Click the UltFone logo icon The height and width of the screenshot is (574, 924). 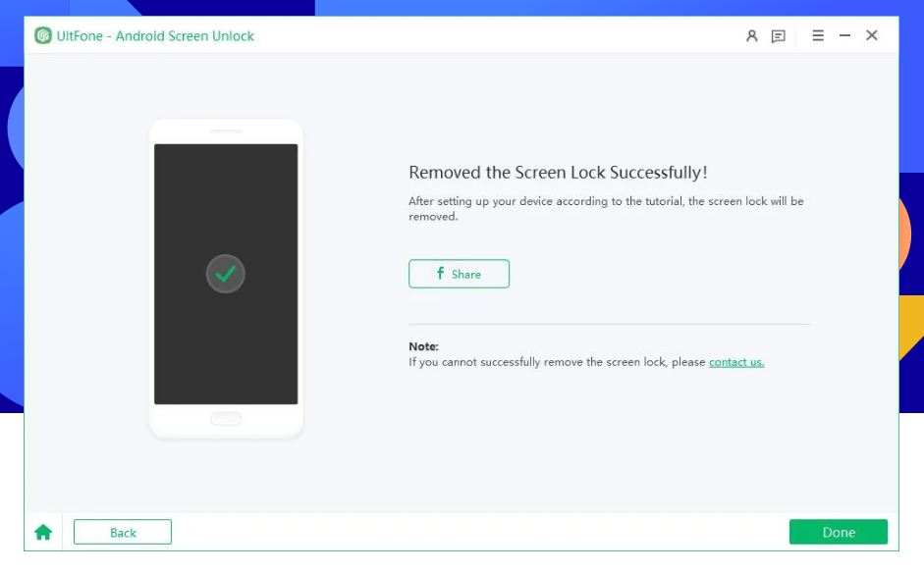click(42, 35)
